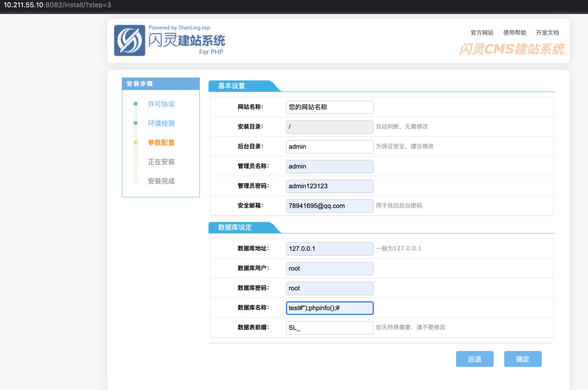Open the 官方网站 link
This screenshot has width=588, height=390.
point(482,33)
